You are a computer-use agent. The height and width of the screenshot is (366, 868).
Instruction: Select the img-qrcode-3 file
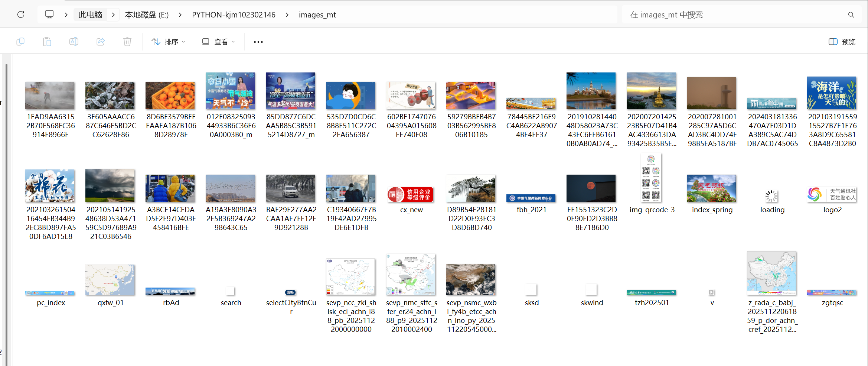(x=651, y=178)
